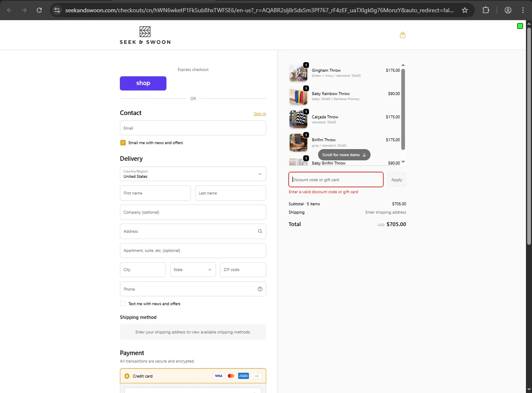
Task: Uncheck Email me with news and offers
Action: [x=123, y=143]
